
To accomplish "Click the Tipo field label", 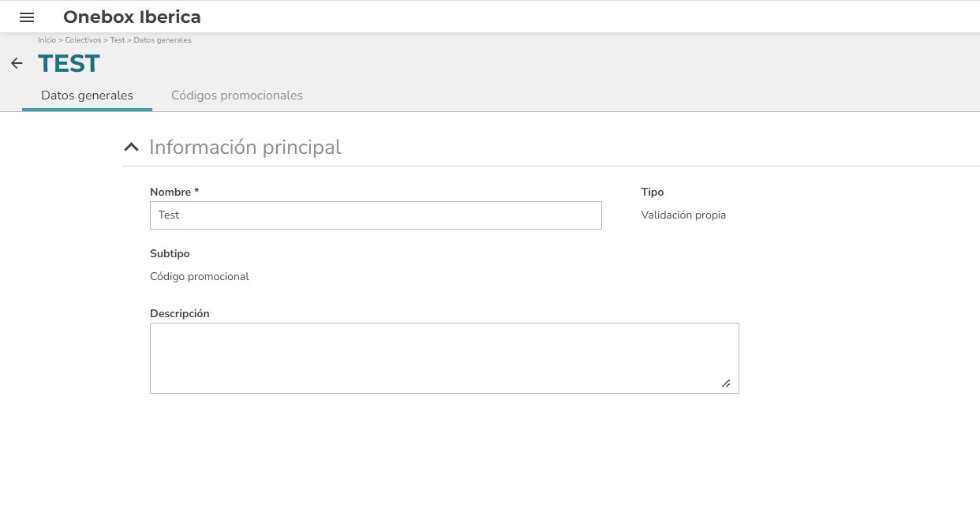I will pos(653,192).
